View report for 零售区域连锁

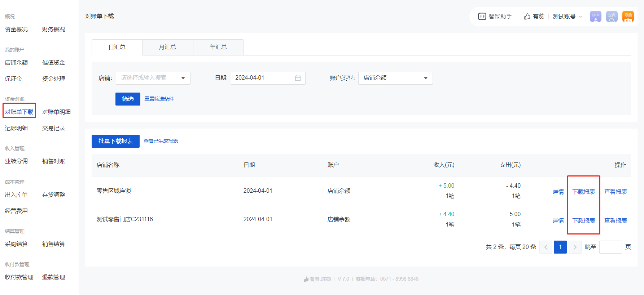(x=615, y=192)
